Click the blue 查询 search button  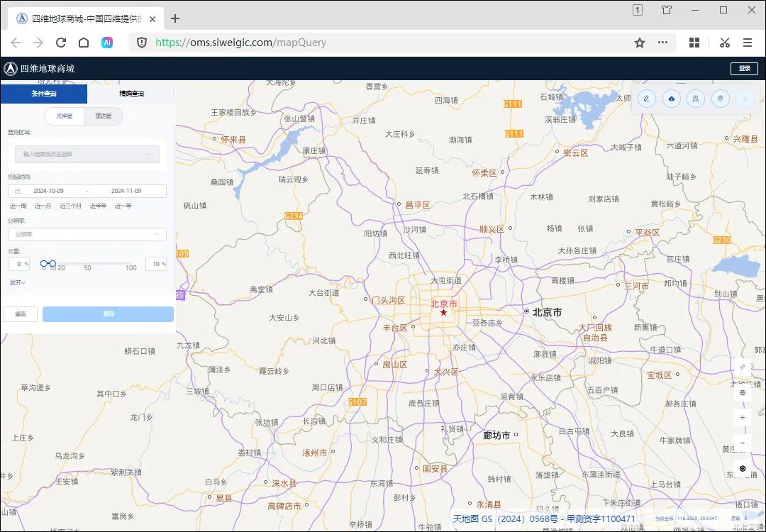108,314
